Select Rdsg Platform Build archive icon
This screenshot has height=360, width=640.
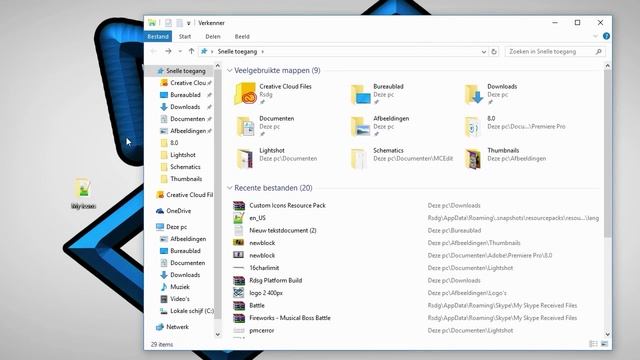tap(239, 280)
